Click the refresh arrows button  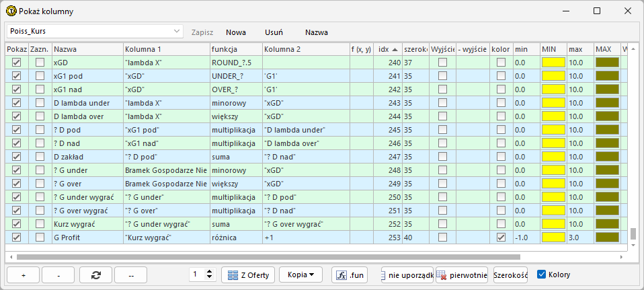pyautogui.click(x=95, y=275)
